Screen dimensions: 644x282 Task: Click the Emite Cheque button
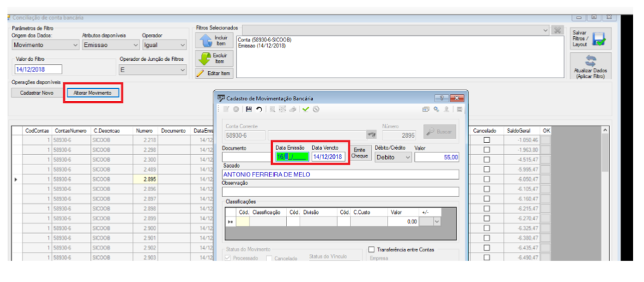[360, 154]
